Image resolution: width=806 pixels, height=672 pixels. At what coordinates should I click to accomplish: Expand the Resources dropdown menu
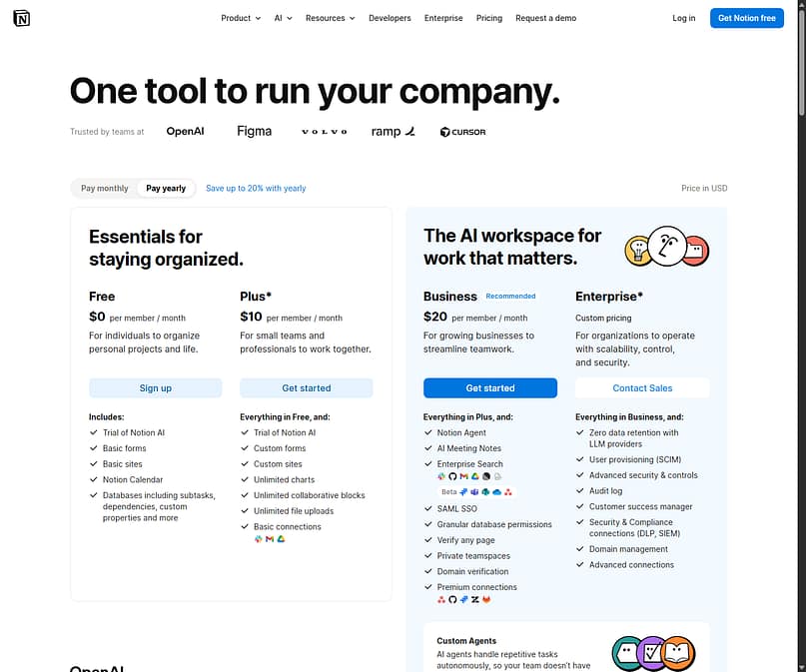[x=330, y=18]
